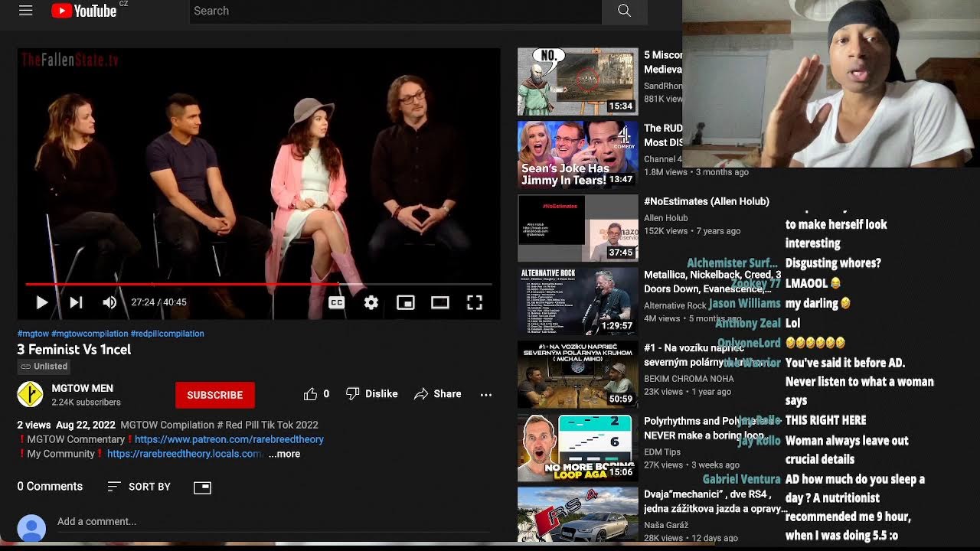Image resolution: width=980 pixels, height=551 pixels.
Task: Toggle closed captions CC
Action: (x=336, y=302)
